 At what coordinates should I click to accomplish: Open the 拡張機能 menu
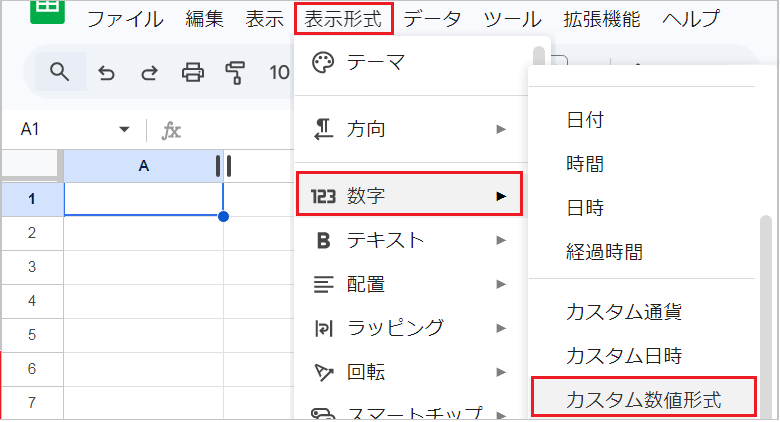click(601, 19)
